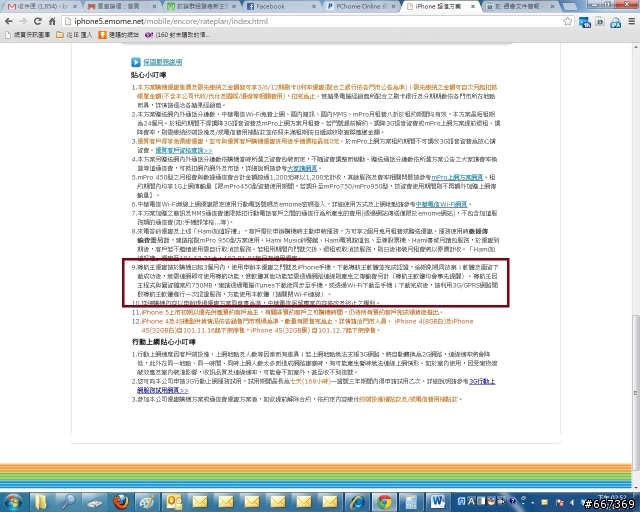Open Windows Explorer folder from taskbar
This screenshot has height=512, width=640.
(41, 502)
